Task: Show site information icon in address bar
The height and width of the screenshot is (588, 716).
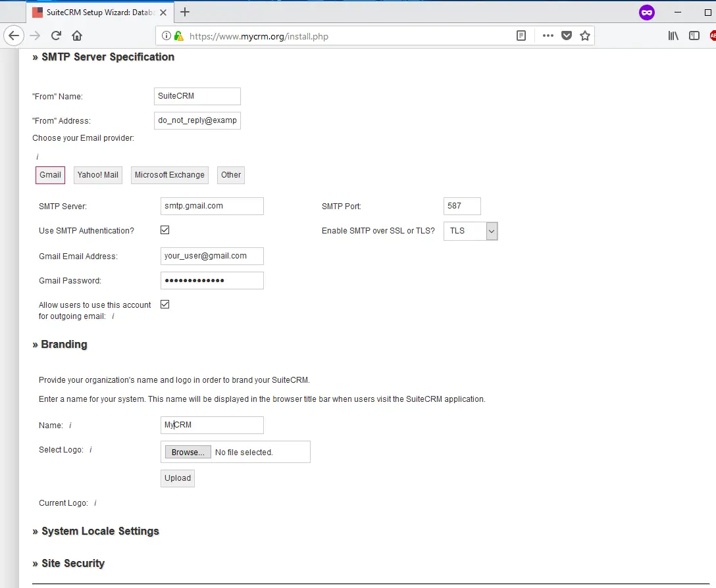Action: click(x=166, y=36)
